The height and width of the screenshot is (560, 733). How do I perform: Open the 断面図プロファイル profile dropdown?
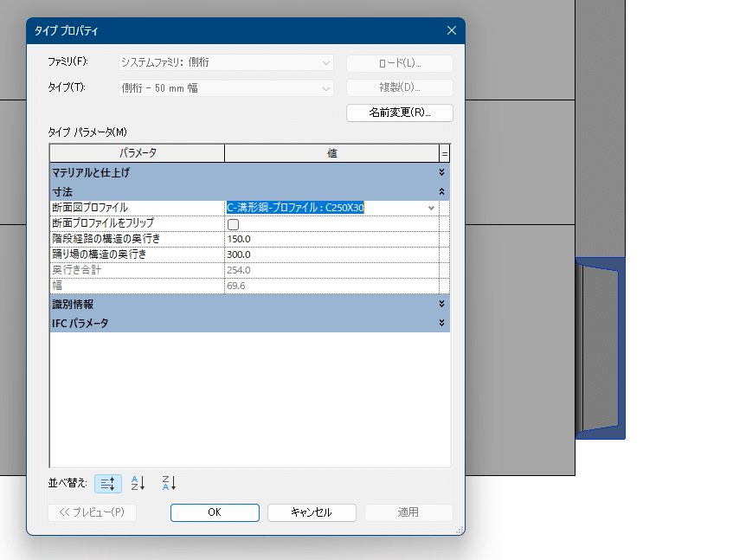[x=430, y=208]
